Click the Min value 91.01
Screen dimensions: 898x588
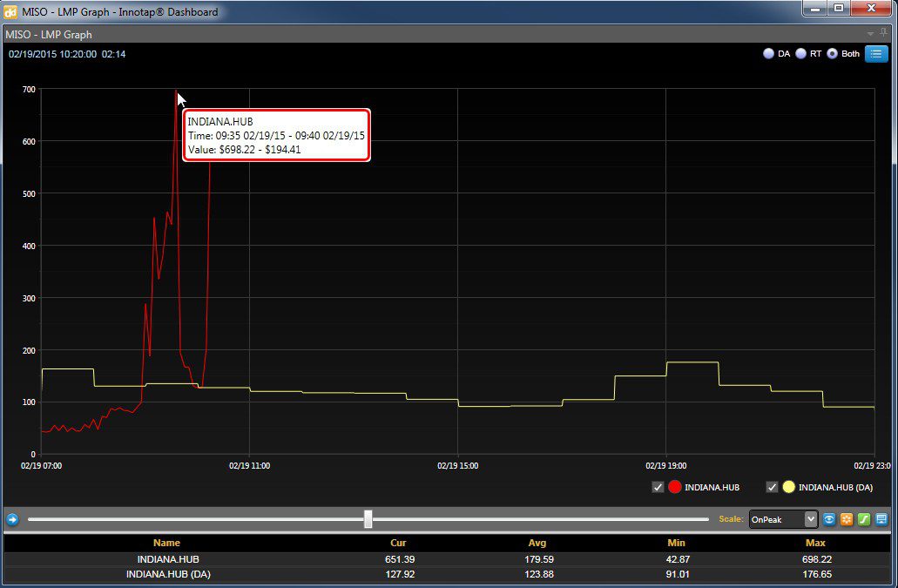pyautogui.click(x=679, y=574)
